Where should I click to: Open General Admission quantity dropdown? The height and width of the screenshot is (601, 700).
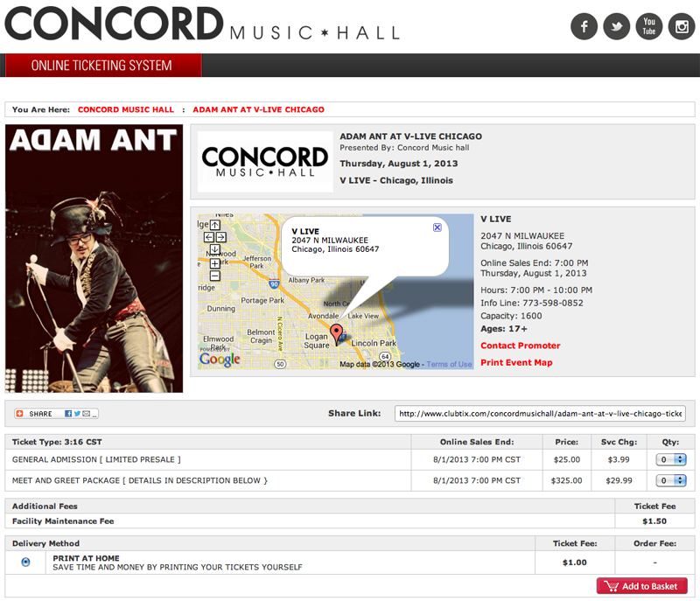pos(671,458)
